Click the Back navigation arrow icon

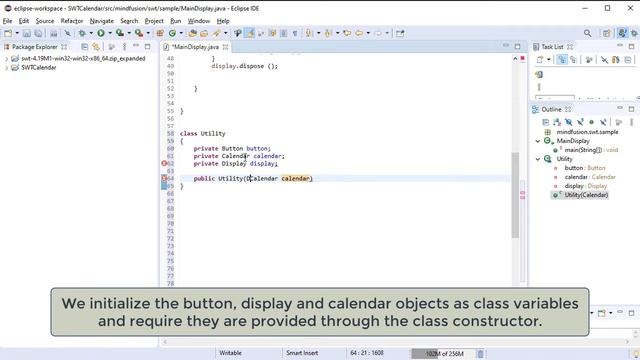coord(359,33)
